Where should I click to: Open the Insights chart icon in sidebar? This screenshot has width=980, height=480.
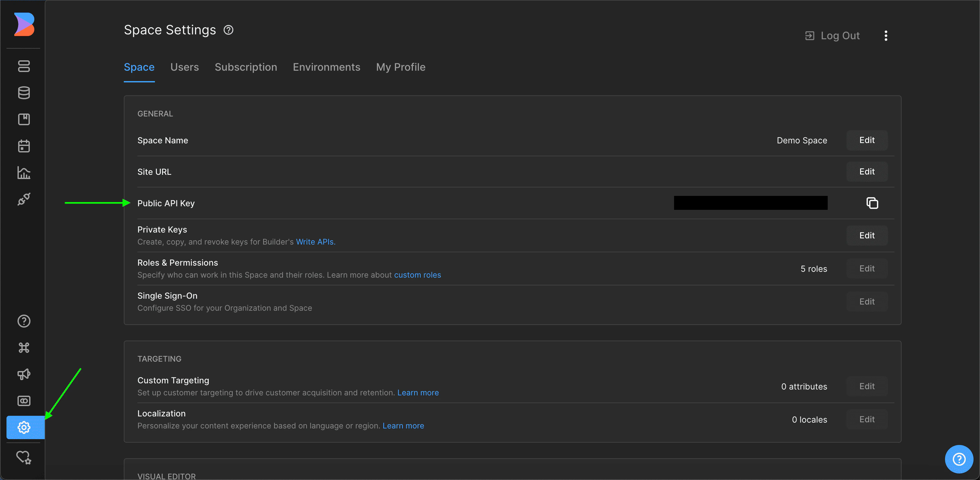click(24, 173)
